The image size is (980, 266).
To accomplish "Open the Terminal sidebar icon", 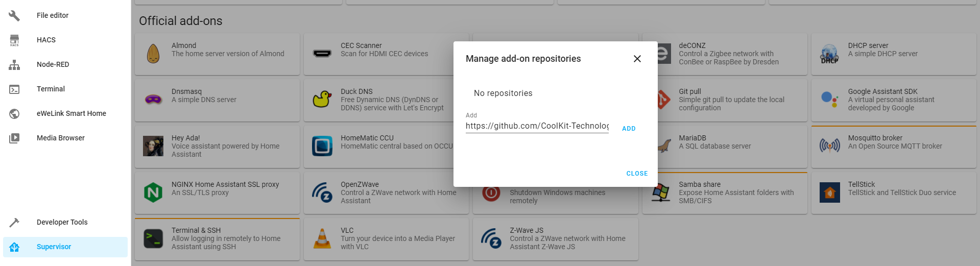I will pos(14,89).
